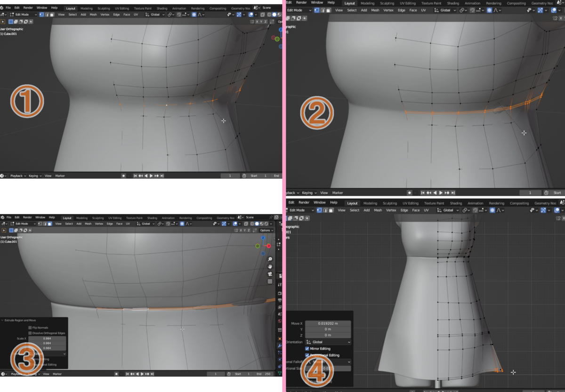Click perspective grid gizmo in bottom-left viewport
The height and width of the screenshot is (392, 565).
(270, 281)
